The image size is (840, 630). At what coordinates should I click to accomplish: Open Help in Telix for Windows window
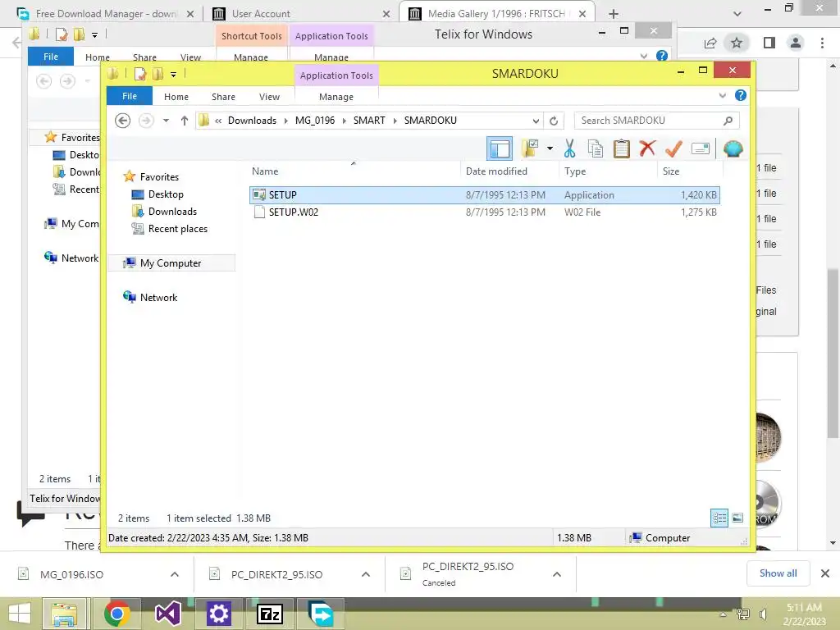click(662, 56)
